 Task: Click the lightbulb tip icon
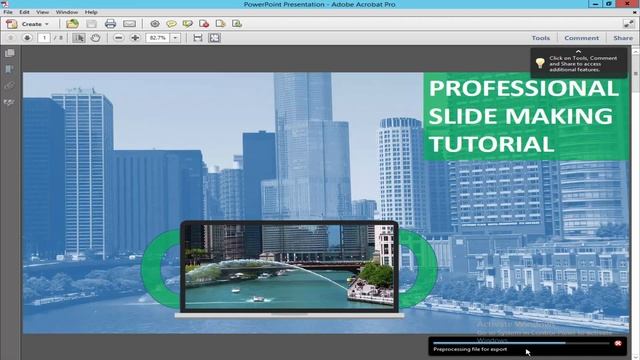coord(540,63)
